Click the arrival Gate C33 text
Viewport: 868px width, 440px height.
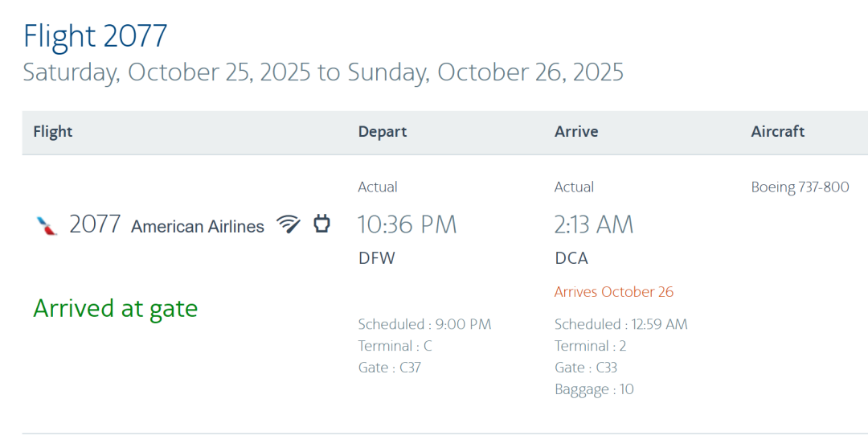point(586,368)
